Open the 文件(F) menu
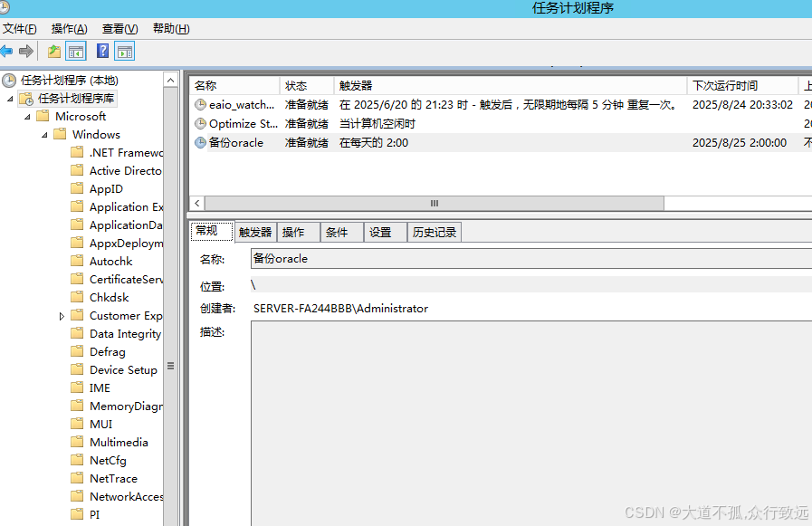This screenshot has height=526, width=812. (20, 29)
